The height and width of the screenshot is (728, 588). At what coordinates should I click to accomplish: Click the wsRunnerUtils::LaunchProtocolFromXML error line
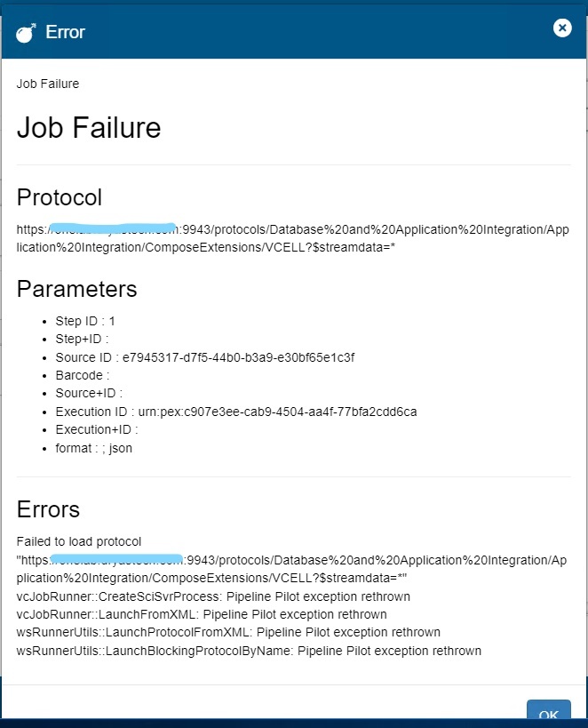pyautogui.click(x=228, y=632)
